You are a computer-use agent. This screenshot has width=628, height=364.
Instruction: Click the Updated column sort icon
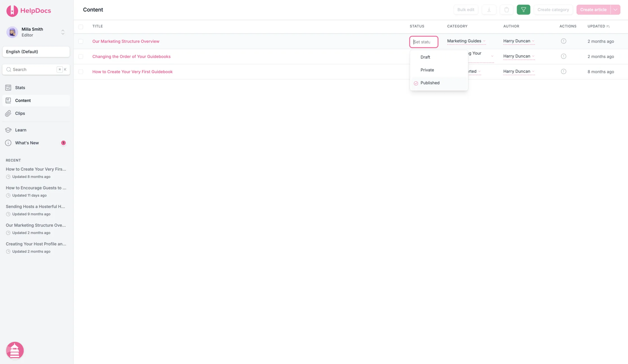click(608, 26)
